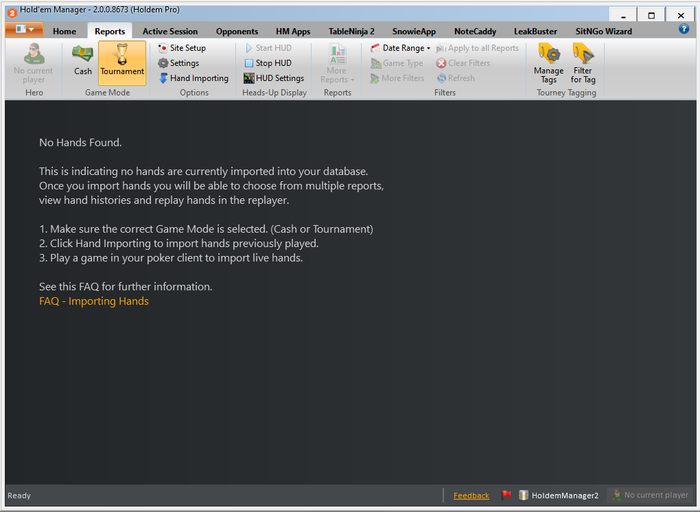The height and width of the screenshot is (512, 700).
Task: Click the 'Heads-Up Display' group label
Action: pos(274,92)
